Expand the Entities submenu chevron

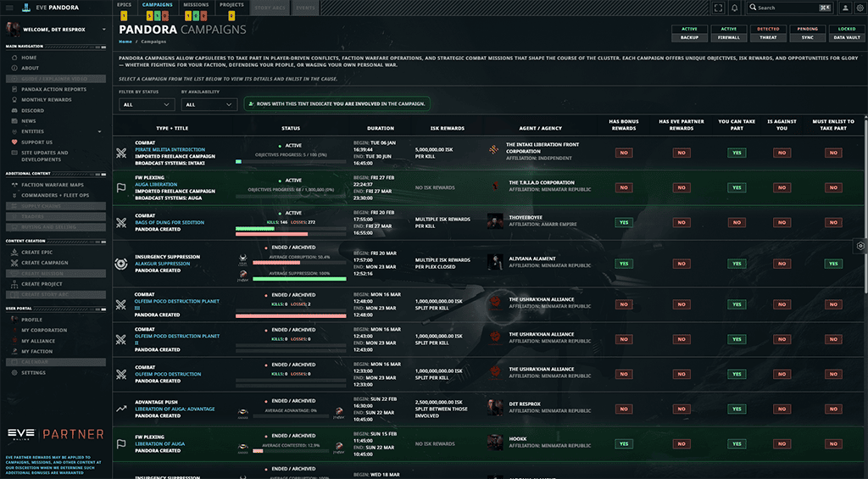tap(100, 131)
